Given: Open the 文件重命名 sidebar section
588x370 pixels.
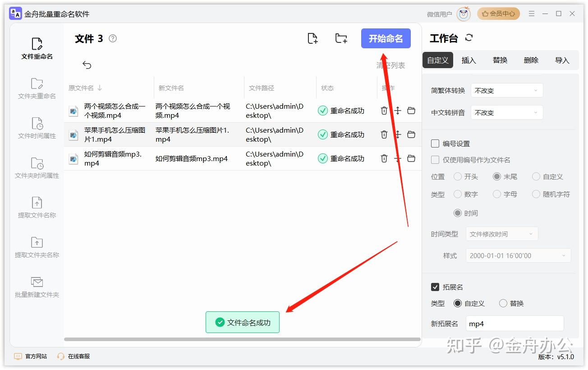Looking at the screenshot, I should (x=37, y=49).
